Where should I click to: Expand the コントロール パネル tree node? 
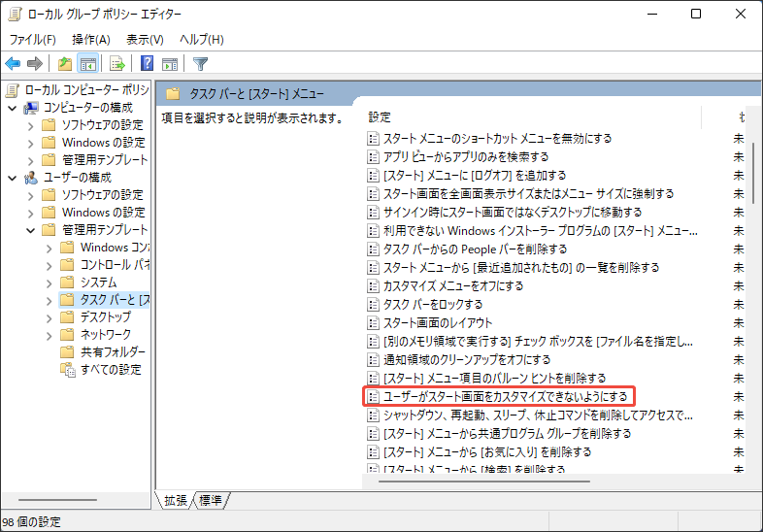click(49, 266)
